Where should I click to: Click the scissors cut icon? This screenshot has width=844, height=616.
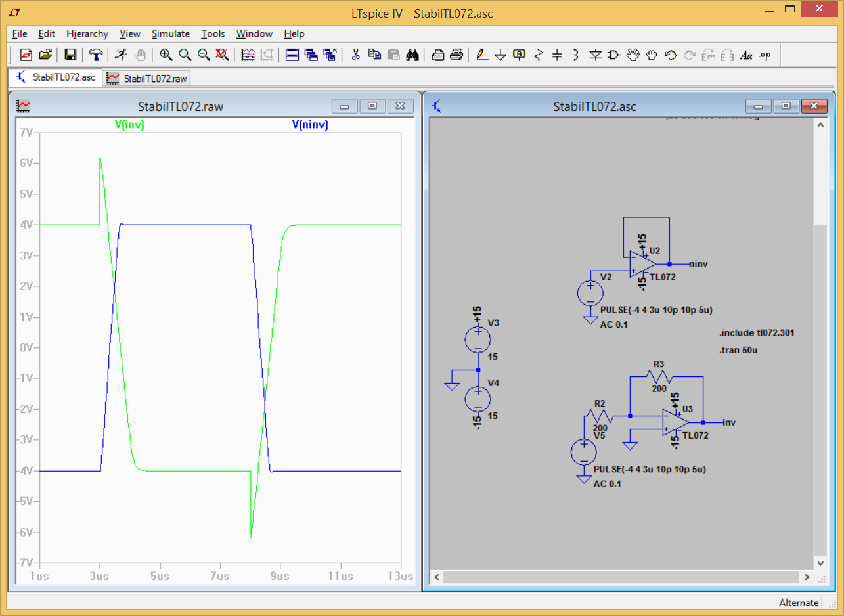pos(356,55)
